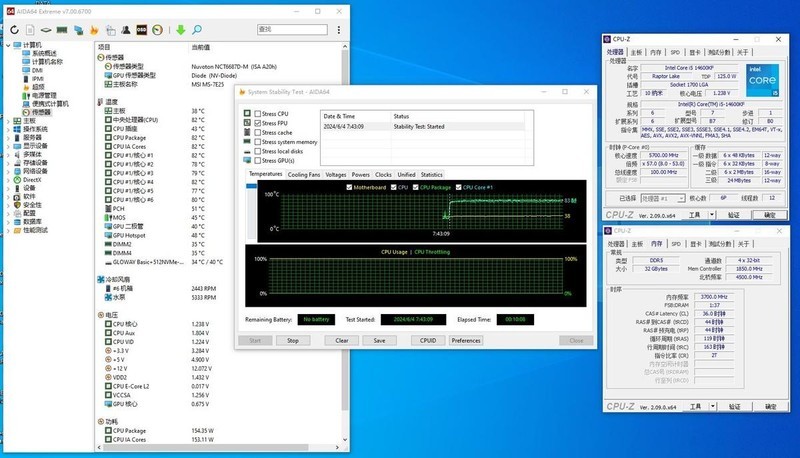Viewport: 800px width, 458px height.
Task: Enable the Stress local disks checkbox
Action: coord(258,151)
